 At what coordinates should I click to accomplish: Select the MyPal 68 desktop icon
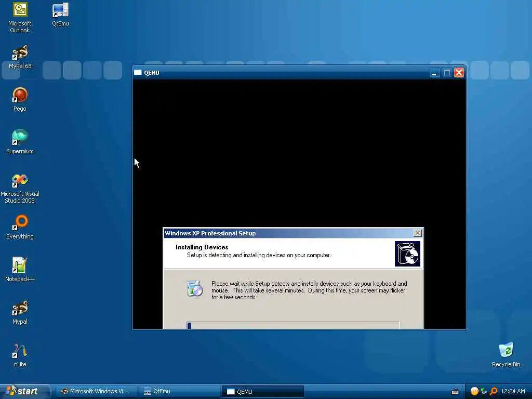tap(20, 57)
